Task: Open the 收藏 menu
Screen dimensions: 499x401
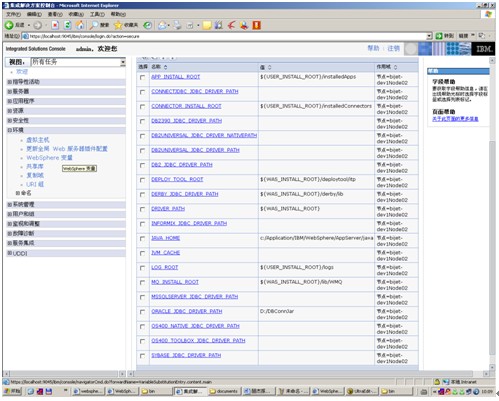Action: click(76, 14)
